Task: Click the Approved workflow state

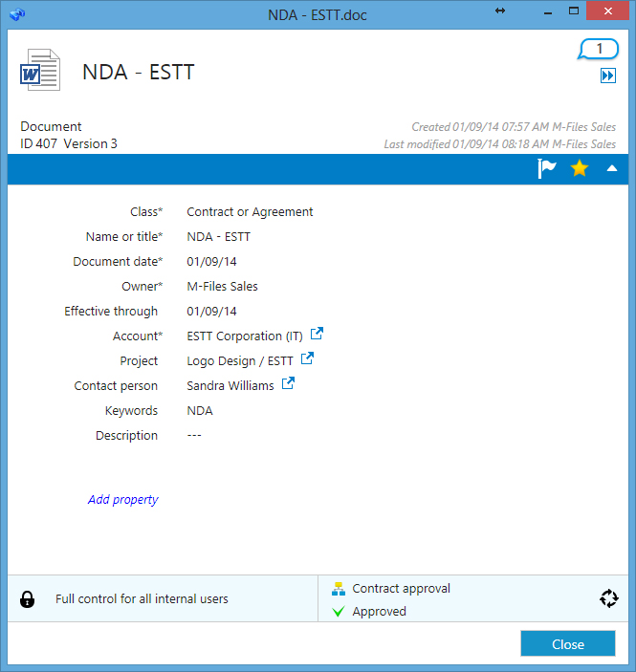Action: 379,612
